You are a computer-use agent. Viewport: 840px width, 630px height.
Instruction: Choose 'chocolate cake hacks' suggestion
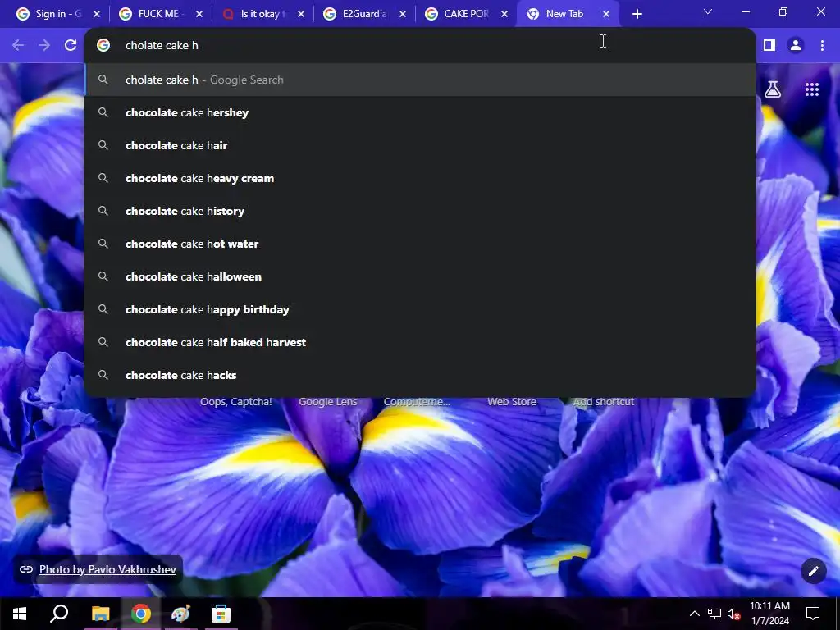(x=420, y=375)
